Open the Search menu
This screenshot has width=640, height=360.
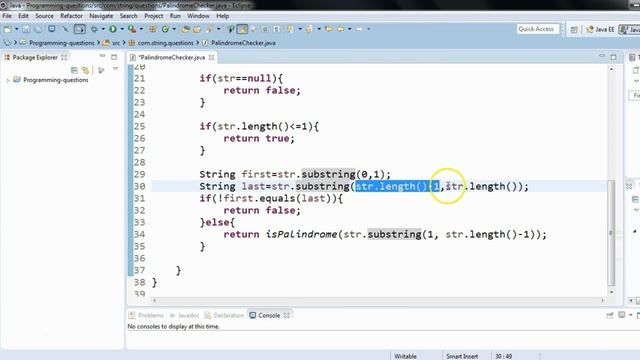click(129, 16)
